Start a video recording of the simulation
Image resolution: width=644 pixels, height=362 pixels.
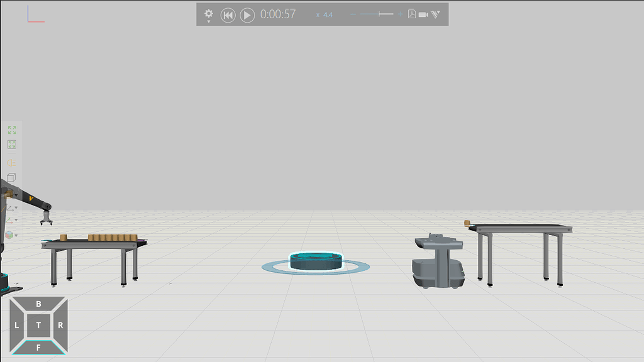(423, 14)
